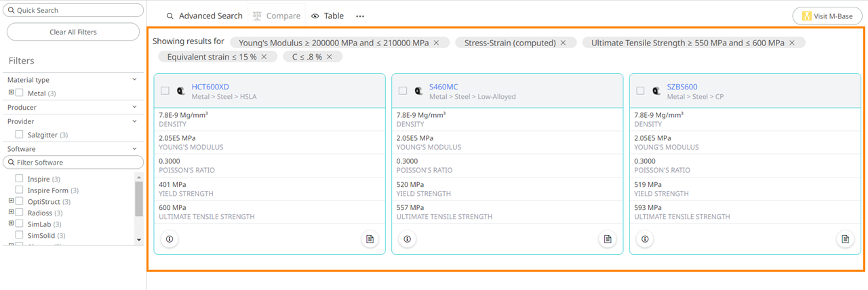Remove the Stress-Strain (computed) filter chip
The image size is (868, 290).
coord(563,43)
